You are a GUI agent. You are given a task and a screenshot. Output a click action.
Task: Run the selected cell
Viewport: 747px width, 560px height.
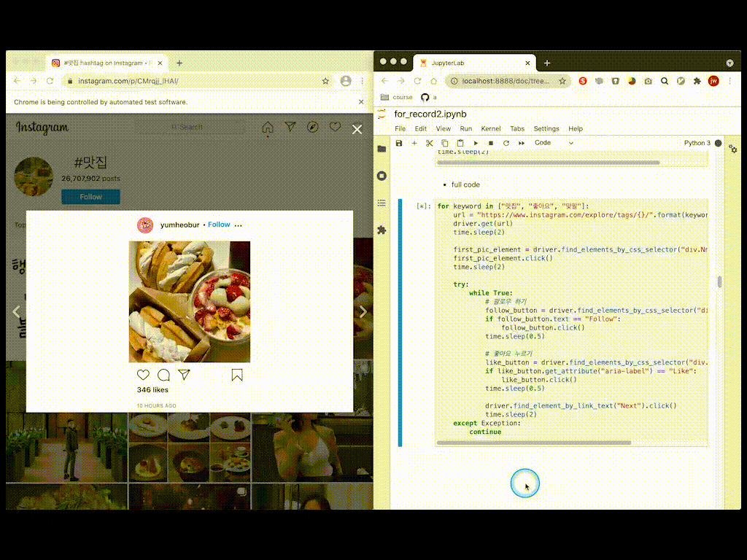pos(476,143)
